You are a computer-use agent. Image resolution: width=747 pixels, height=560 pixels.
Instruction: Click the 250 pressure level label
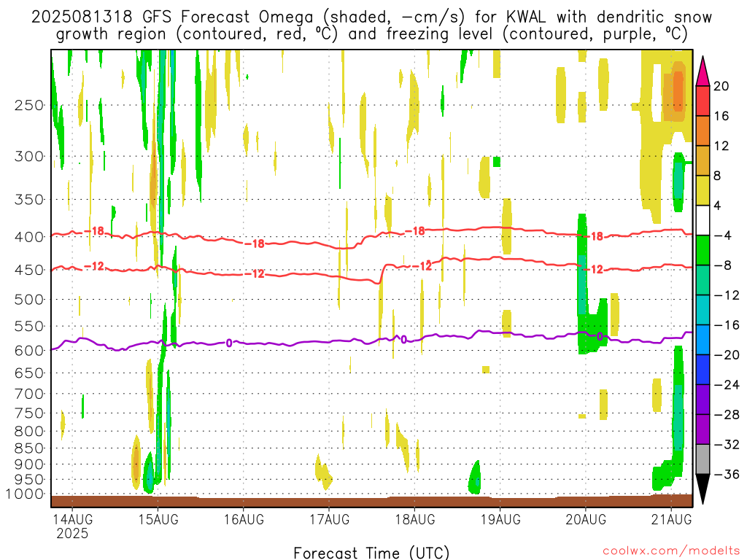29,105
